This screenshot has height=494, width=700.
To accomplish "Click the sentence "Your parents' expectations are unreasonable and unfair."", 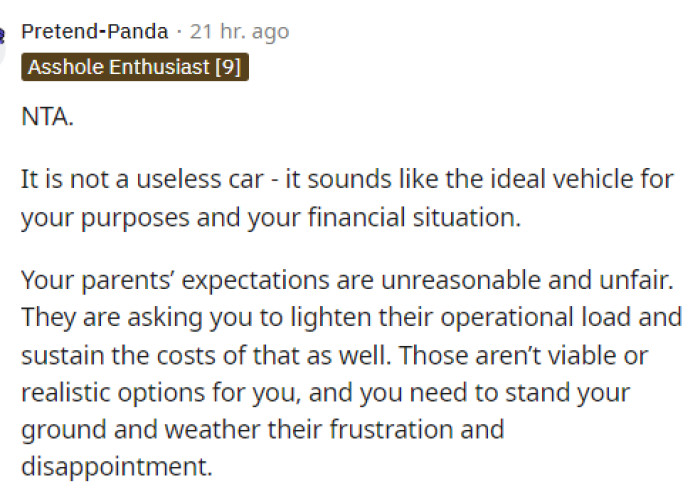I will 347,281.
